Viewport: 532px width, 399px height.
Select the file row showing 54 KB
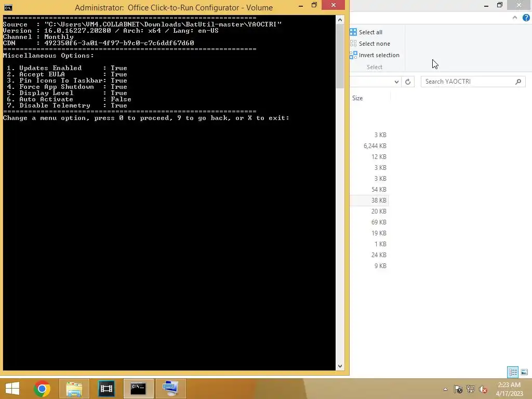pyautogui.click(x=369, y=190)
